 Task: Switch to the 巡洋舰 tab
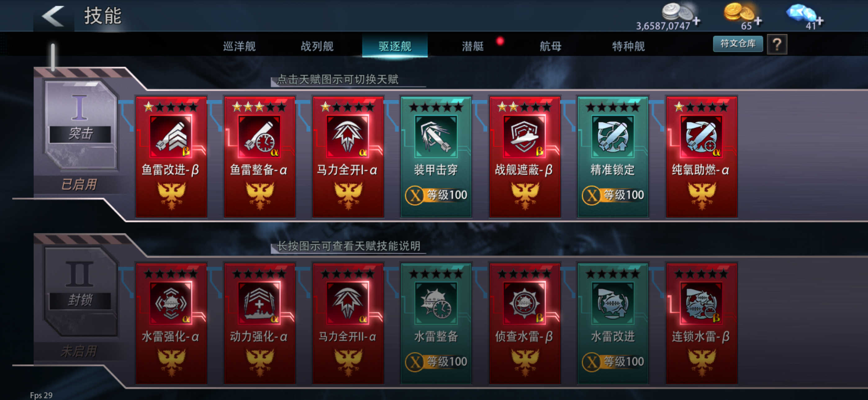239,46
